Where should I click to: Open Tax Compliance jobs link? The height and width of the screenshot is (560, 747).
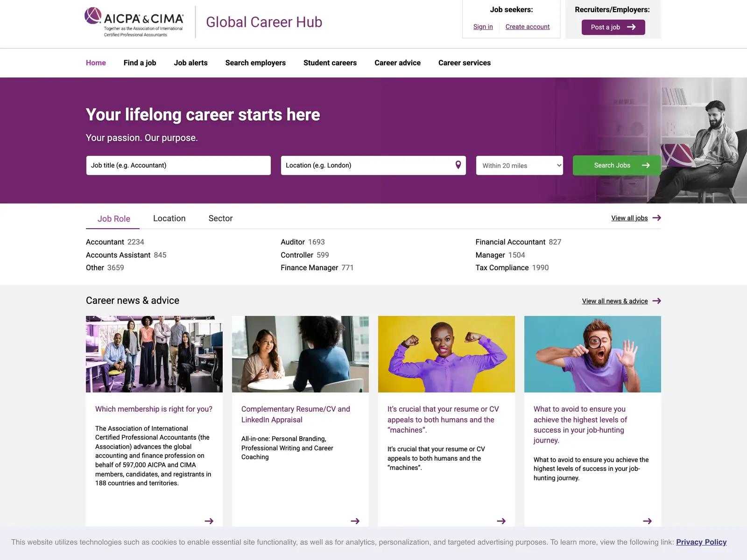[x=502, y=267]
